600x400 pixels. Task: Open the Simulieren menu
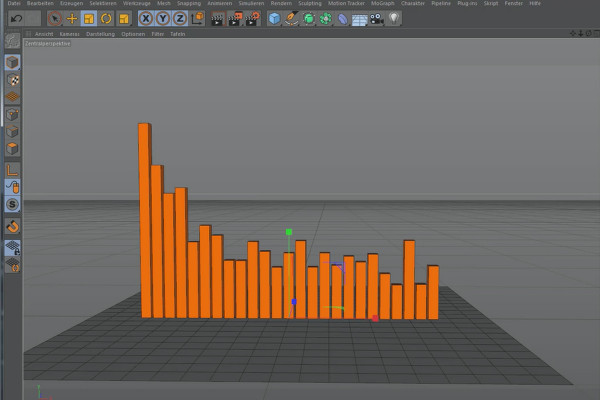[x=251, y=3]
